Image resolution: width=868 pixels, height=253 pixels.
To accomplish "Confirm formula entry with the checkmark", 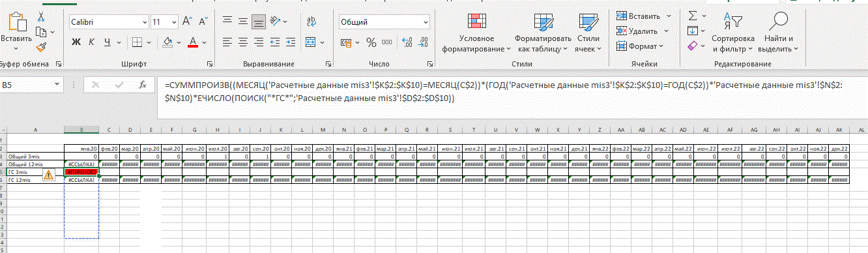I will tap(119, 85).
